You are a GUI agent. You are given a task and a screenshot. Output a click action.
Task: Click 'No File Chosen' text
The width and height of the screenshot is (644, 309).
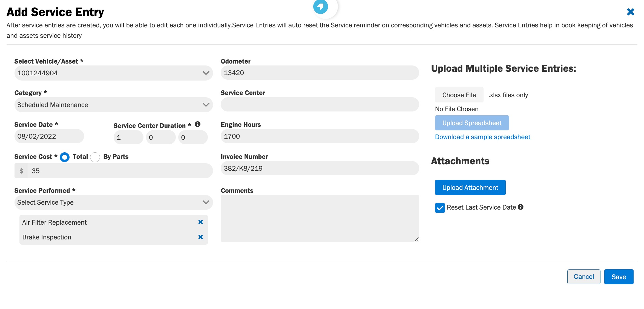[457, 109]
